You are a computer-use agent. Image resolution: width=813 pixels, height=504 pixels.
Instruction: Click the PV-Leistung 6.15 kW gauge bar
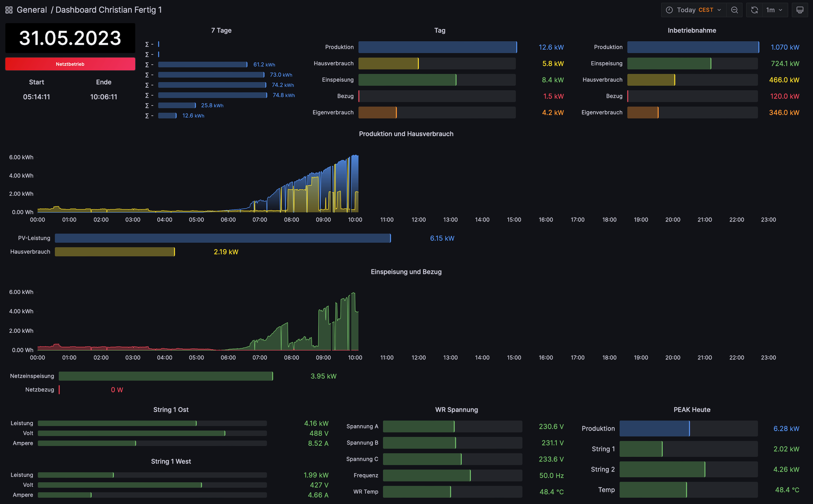[x=223, y=238]
